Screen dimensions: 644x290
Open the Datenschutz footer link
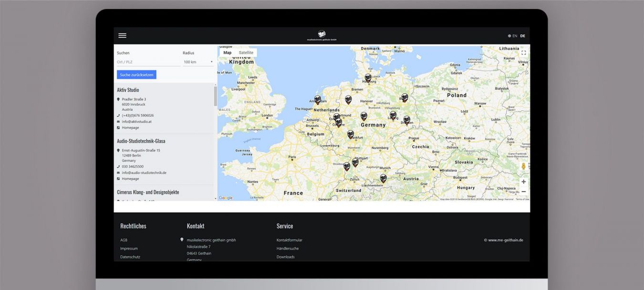click(x=129, y=257)
